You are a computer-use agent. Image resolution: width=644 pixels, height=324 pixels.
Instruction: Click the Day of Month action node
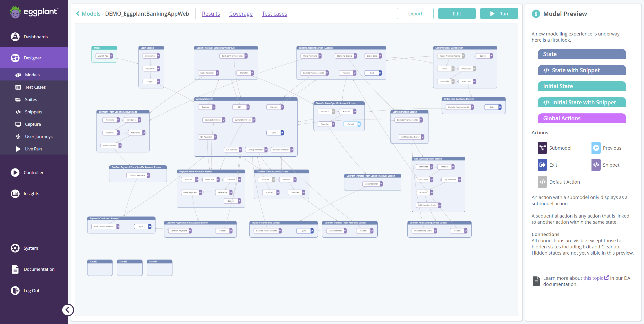click(x=451, y=180)
